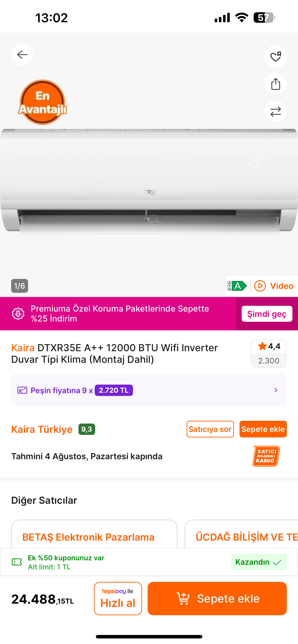Tap small Sepete ekle beside seller
The width and height of the screenshot is (298, 644).
[263, 429]
